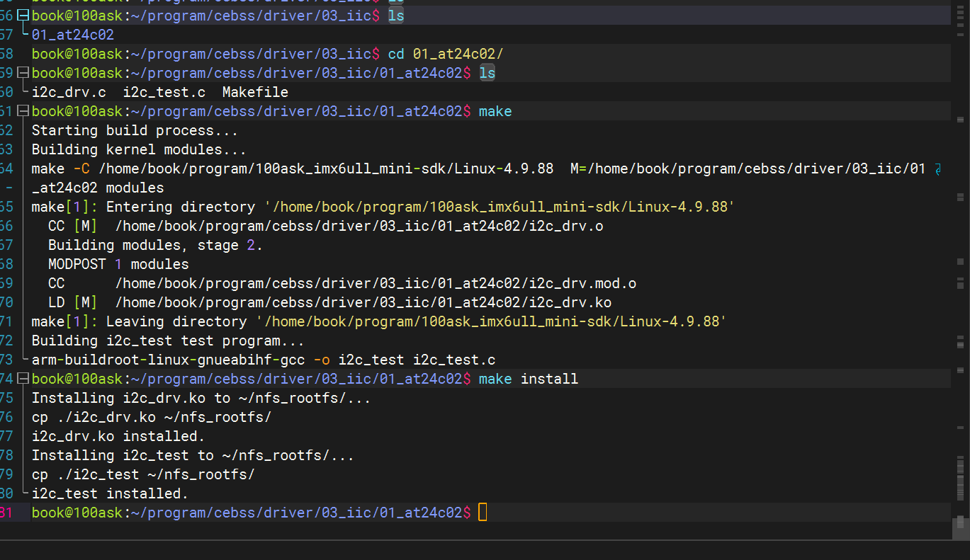Collapse the fold beside the make command line
This screenshot has height=560, width=970.
coord(23,110)
